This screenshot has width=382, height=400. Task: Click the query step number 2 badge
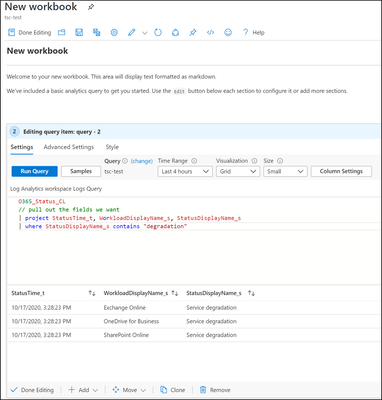(x=14, y=132)
